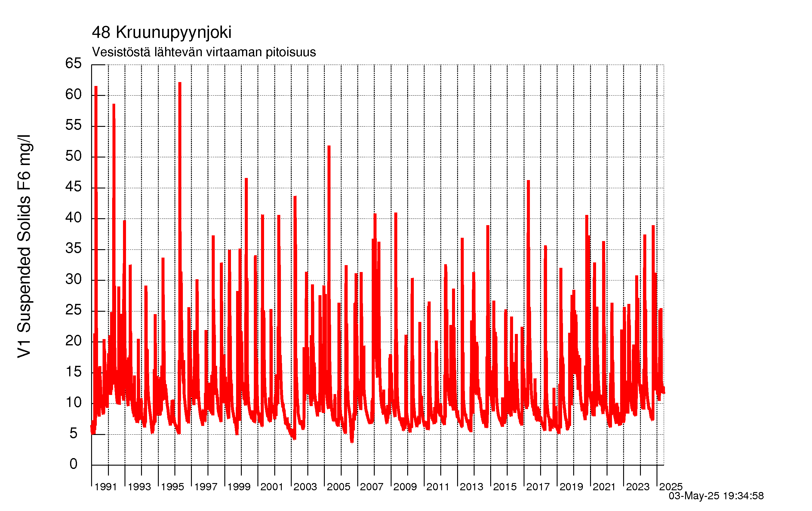Click y-axis value 5
This screenshot has width=812, height=511.
(x=73, y=433)
